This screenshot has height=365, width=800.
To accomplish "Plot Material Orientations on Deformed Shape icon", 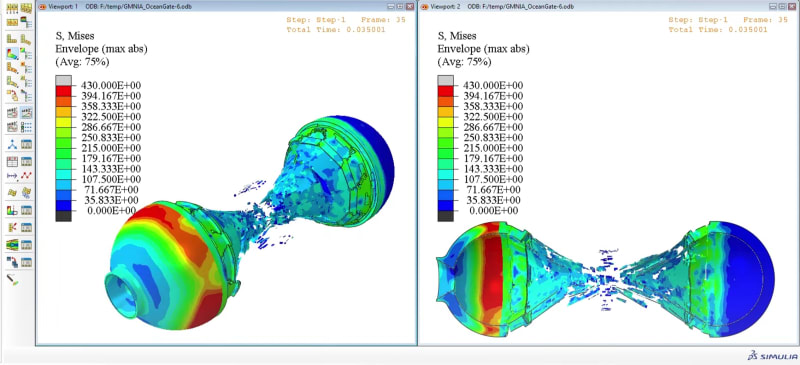I will point(12,82).
